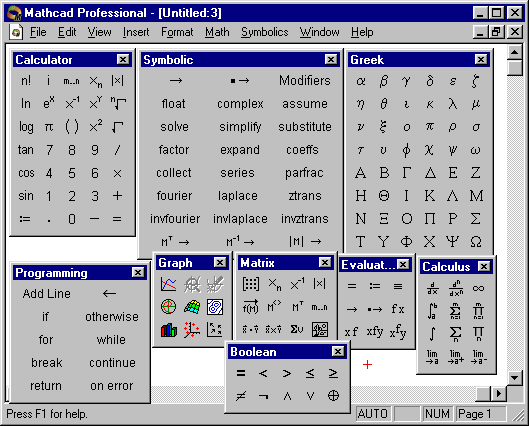Click the factorial n! in Calculator
529x426 pixels.
[26, 81]
